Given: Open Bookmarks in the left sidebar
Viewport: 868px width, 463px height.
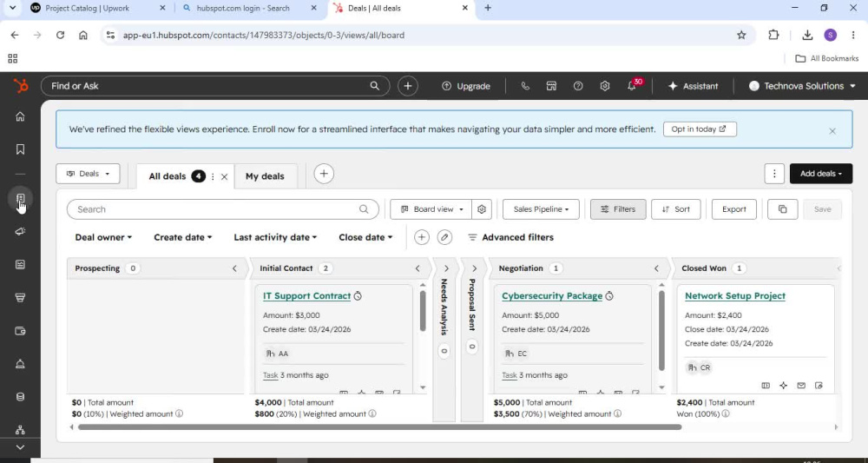Looking at the screenshot, I should (x=20, y=149).
